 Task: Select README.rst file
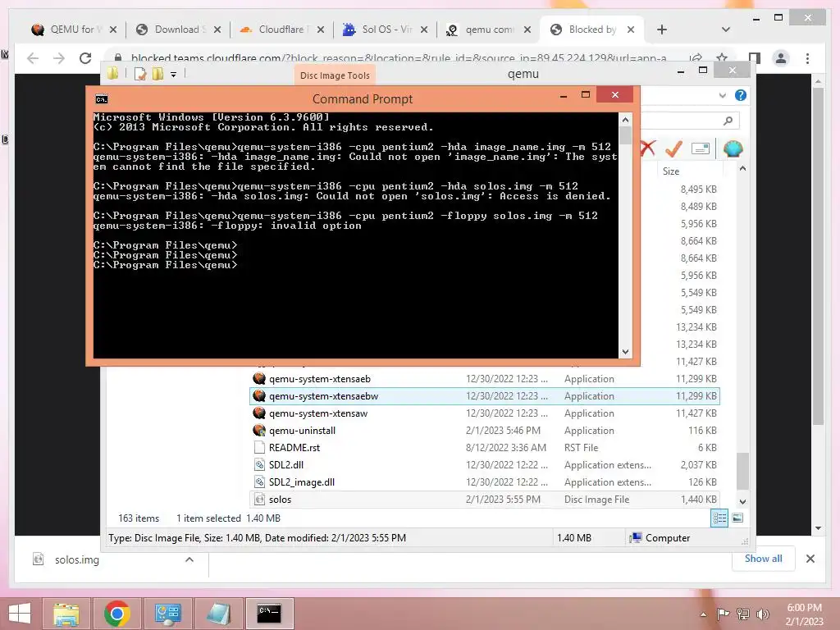484,447
